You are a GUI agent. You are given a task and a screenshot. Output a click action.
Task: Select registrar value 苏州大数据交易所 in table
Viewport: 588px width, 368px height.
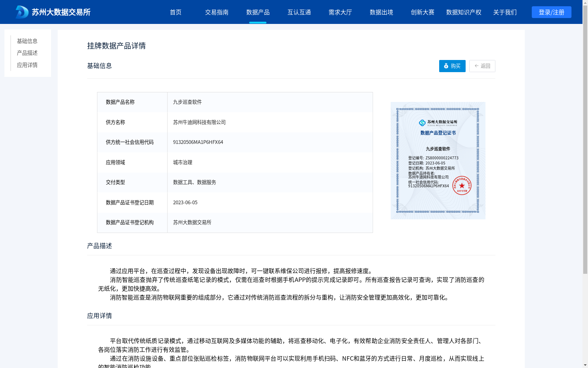(x=192, y=222)
